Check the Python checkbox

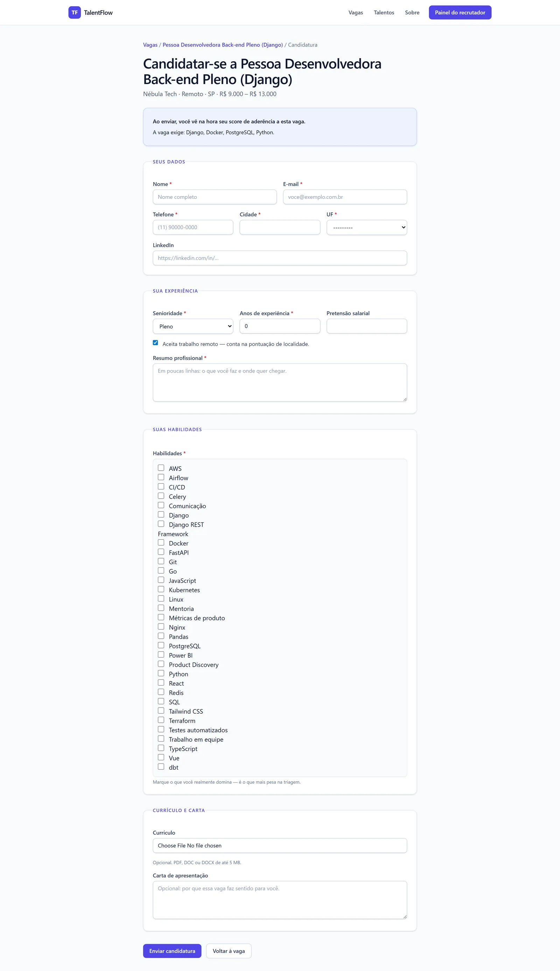(161, 673)
